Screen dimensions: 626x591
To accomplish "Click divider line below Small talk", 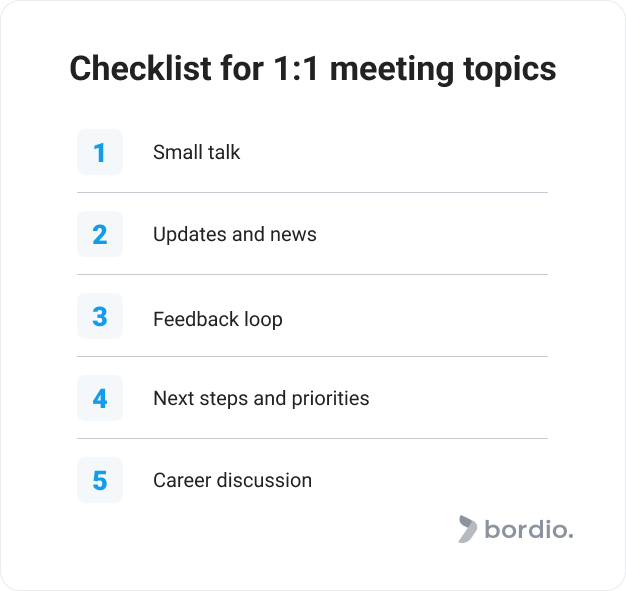I will [x=312, y=192].
